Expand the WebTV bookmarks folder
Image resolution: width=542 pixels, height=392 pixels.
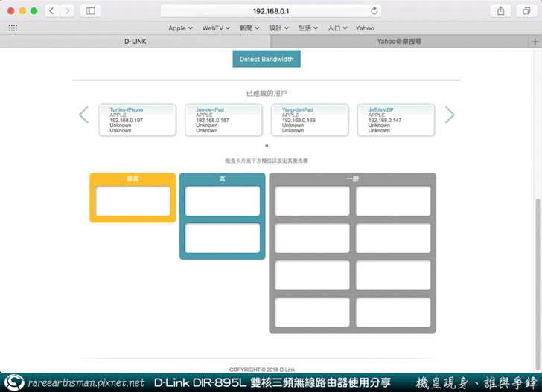coord(216,28)
